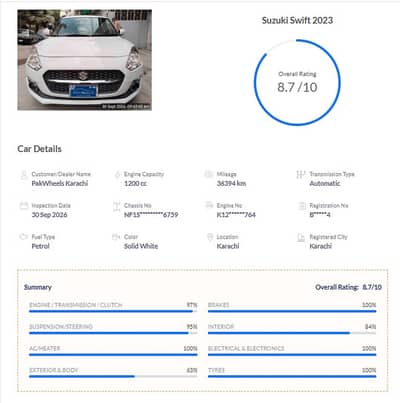Click the 'ENGINE / TRANSMISSION / CLUTCH' label
Image resolution: width=400 pixels, height=403 pixels.
pyautogui.click(x=76, y=305)
